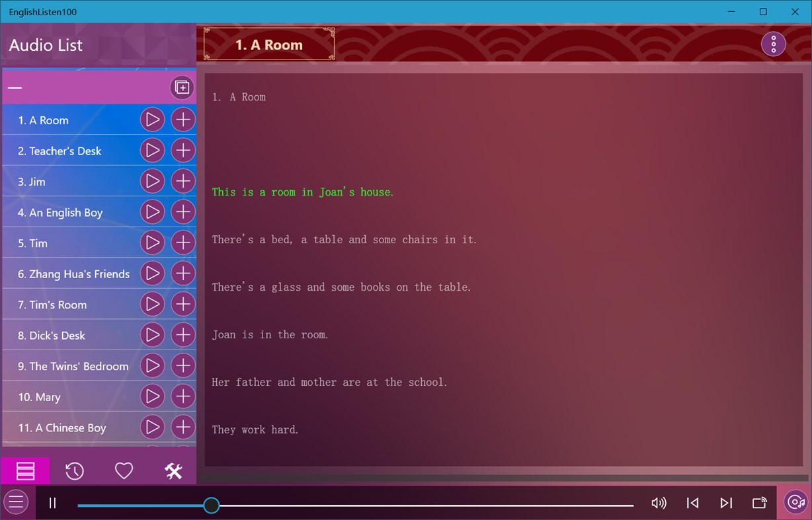Collapse the playlist with the dash button
The height and width of the screenshot is (520, 812).
pos(14,87)
